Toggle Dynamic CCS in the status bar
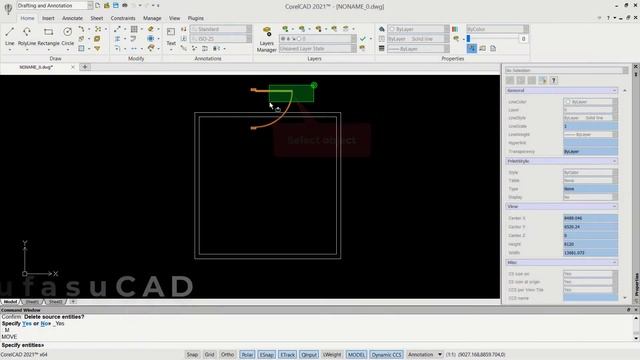 pyautogui.click(x=387, y=354)
